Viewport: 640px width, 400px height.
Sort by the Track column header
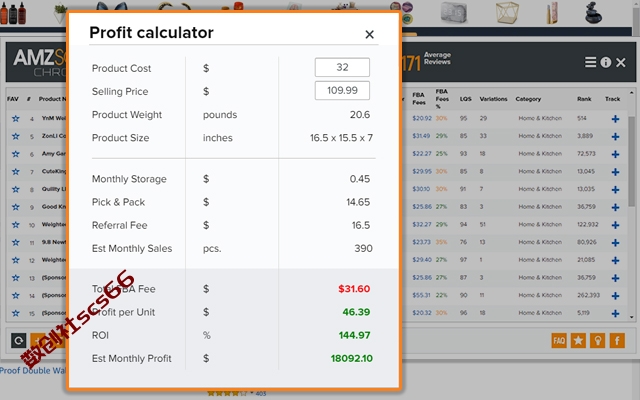(612, 99)
